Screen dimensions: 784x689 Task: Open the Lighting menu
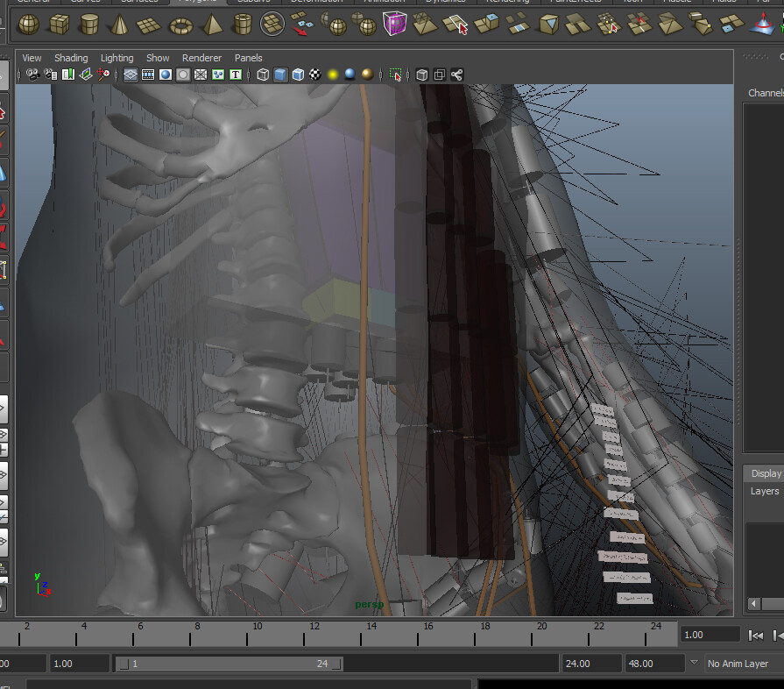[117, 58]
